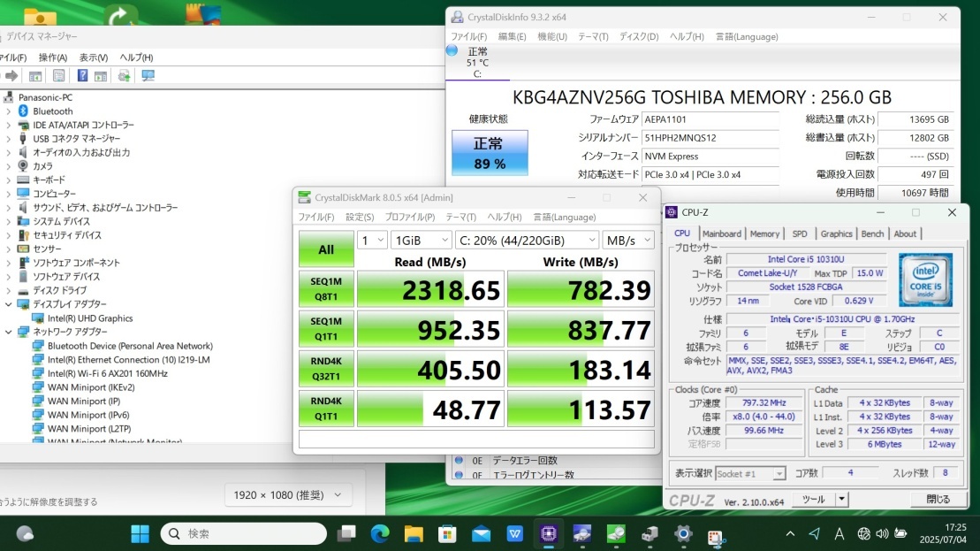980x551 pixels.
Task: Run the SEQ1M Q8T1 benchmark test
Action: [x=326, y=289]
